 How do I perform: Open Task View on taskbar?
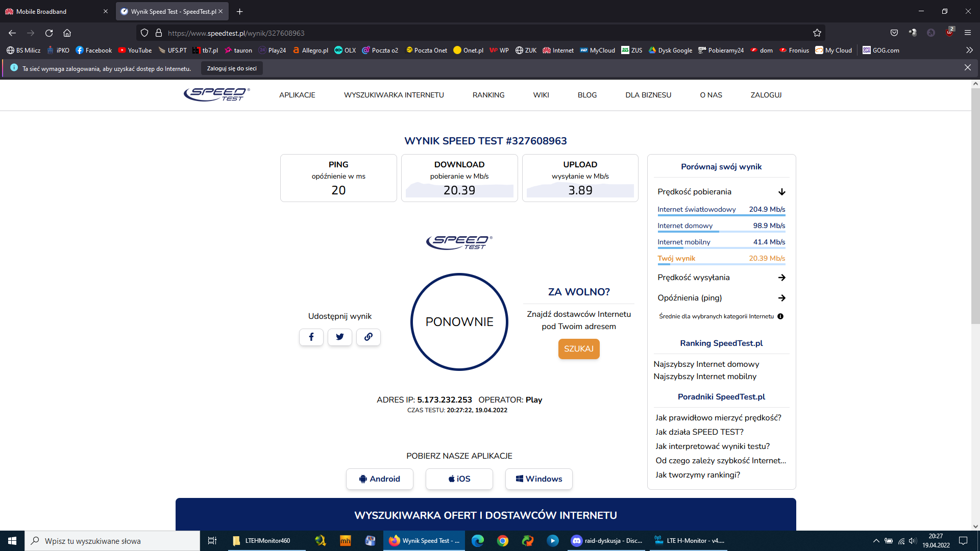(212, 541)
